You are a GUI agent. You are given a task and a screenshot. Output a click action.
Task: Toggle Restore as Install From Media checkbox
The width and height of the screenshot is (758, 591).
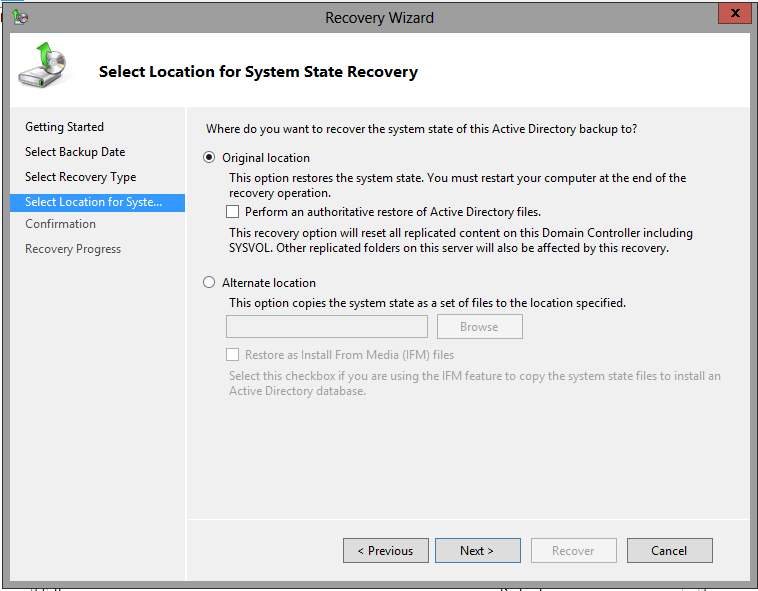click(233, 355)
